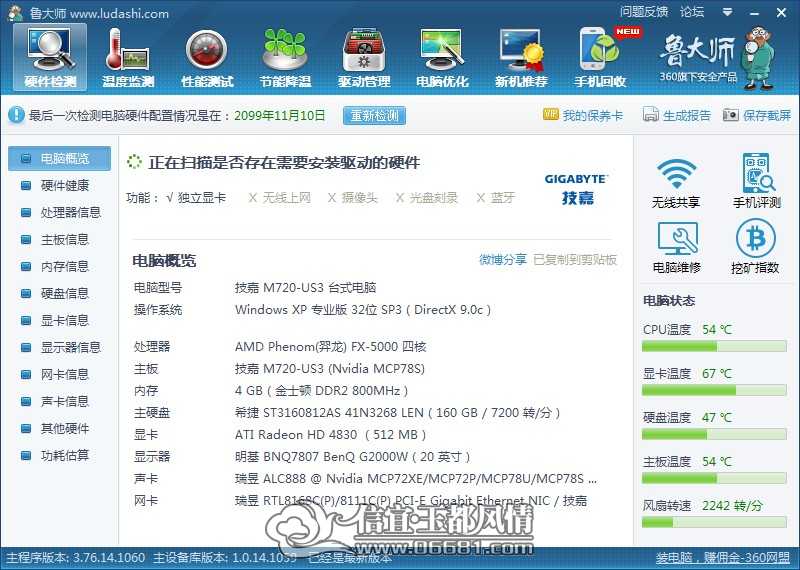Click the 保存截屏 camera icon
Image resolution: width=800 pixels, height=570 pixels.
pyautogui.click(x=730, y=114)
